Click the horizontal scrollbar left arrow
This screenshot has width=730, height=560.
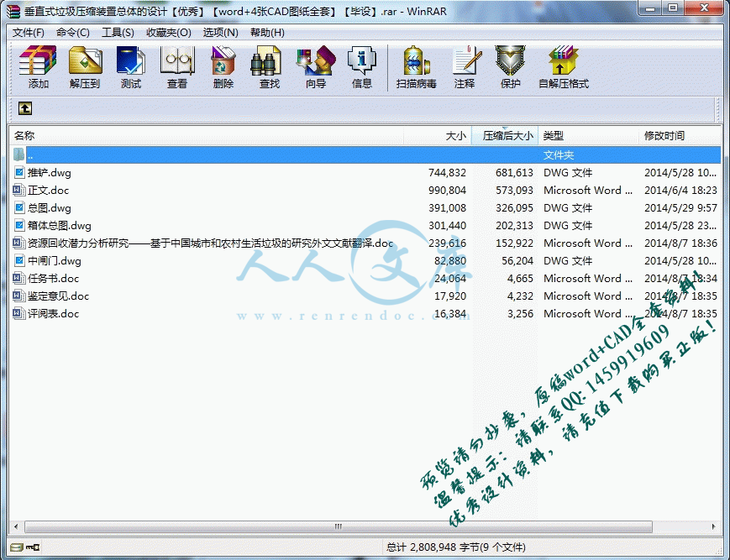16,526
